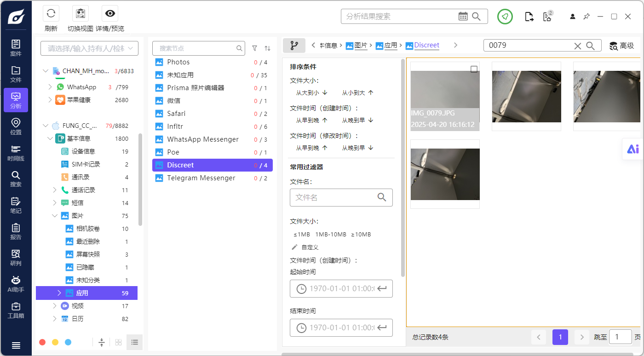Click the green navigation circle icon
644x356 pixels.
pyautogui.click(x=505, y=17)
